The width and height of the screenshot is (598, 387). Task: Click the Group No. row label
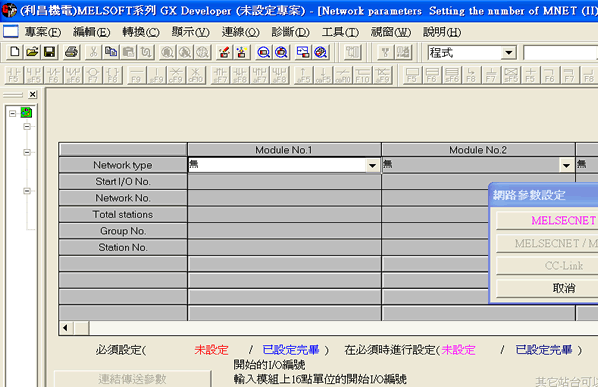click(123, 231)
